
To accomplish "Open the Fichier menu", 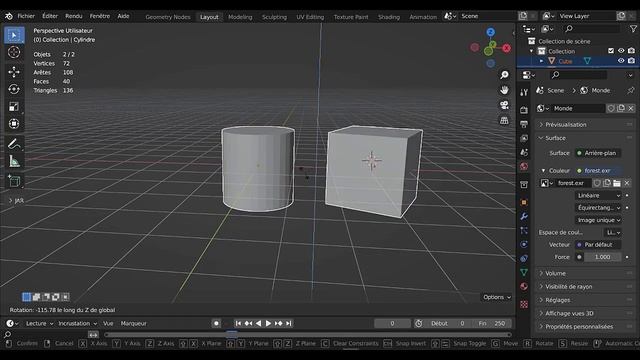I will [26, 16].
